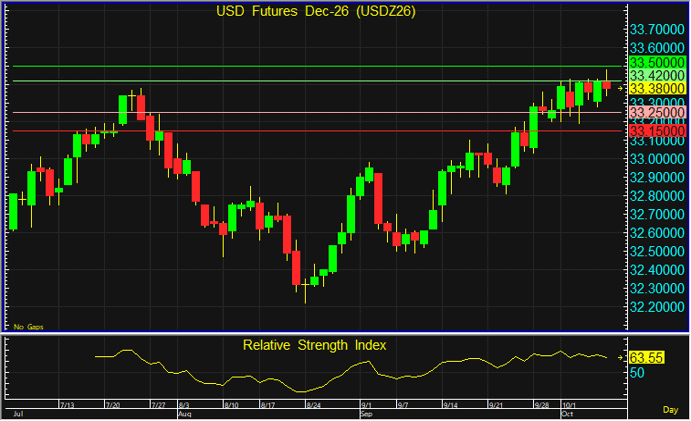The height and width of the screenshot is (421, 691).
Task: Select the 9/14 date marker
Action: pyautogui.click(x=450, y=405)
